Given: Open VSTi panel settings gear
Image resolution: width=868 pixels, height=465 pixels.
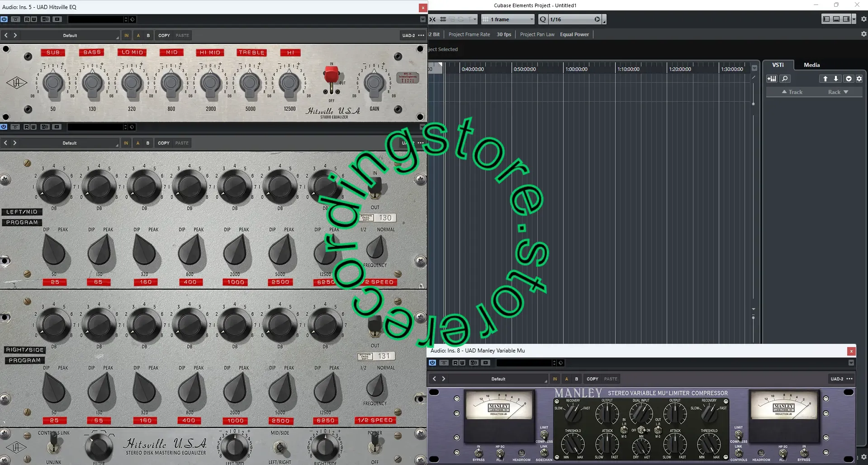Looking at the screenshot, I should (x=859, y=79).
